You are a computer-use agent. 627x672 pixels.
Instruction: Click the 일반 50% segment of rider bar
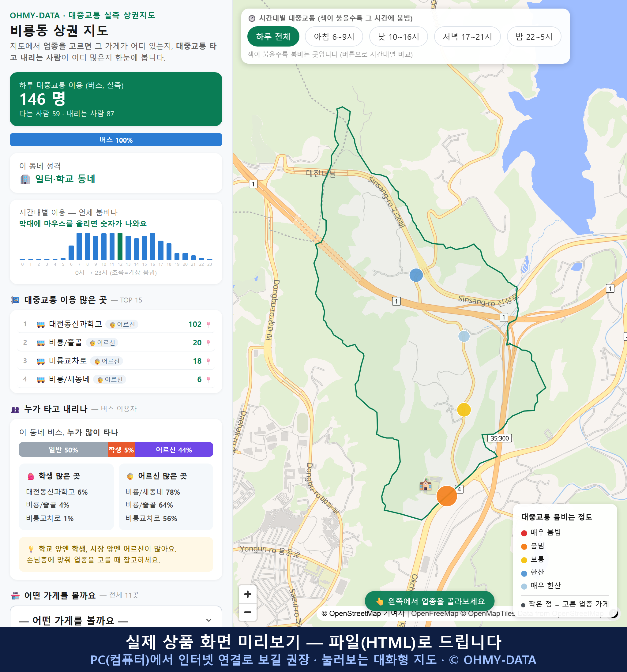[x=63, y=449]
